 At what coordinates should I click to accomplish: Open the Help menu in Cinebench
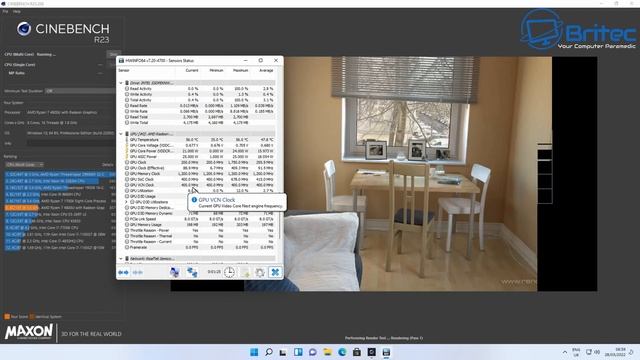[17, 11]
